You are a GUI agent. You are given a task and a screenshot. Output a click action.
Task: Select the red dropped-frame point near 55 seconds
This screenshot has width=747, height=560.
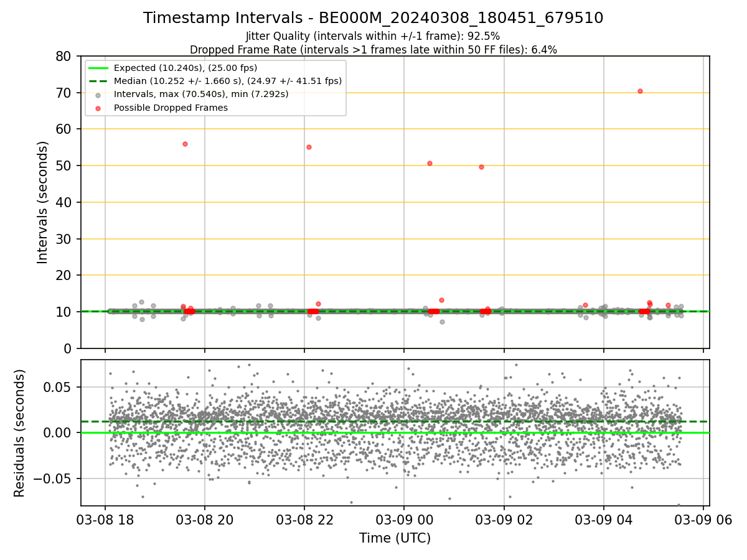(309, 147)
